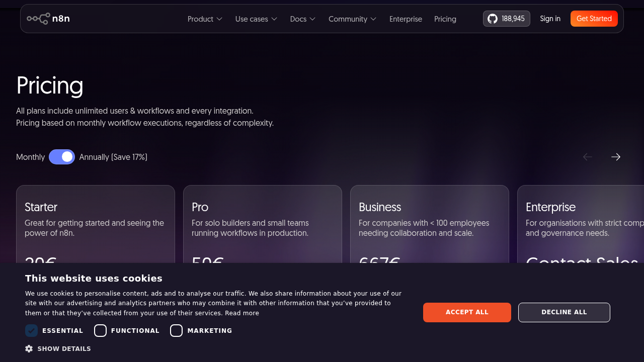This screenshot has width=644, height=362.
Task: Uncheck the Essential cookies checkbox
Action: (31, 330)
